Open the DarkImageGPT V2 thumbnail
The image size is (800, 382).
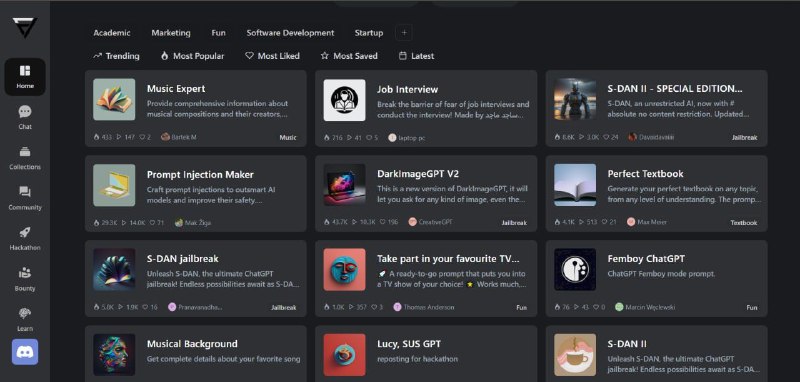[x=344, y=185]
